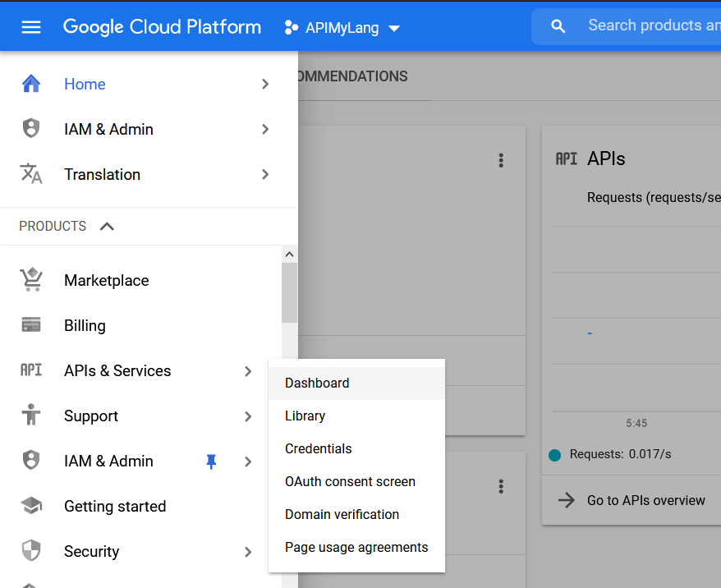
Task: Expand the Support submenu chevron
Action: (x=248, y=416)
